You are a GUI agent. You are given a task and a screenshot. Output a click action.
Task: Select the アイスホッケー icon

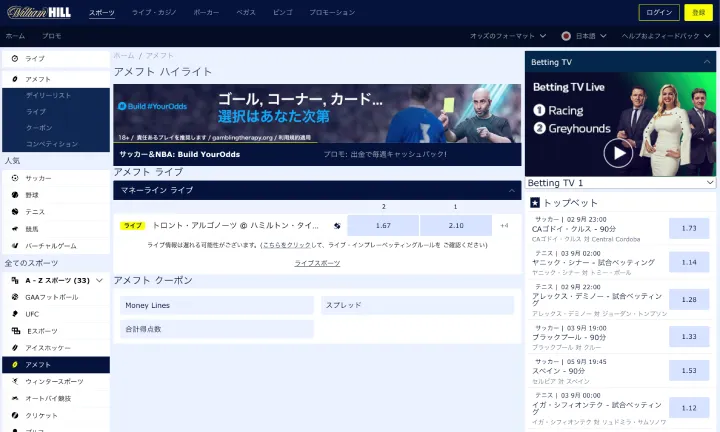click(15, 348)
